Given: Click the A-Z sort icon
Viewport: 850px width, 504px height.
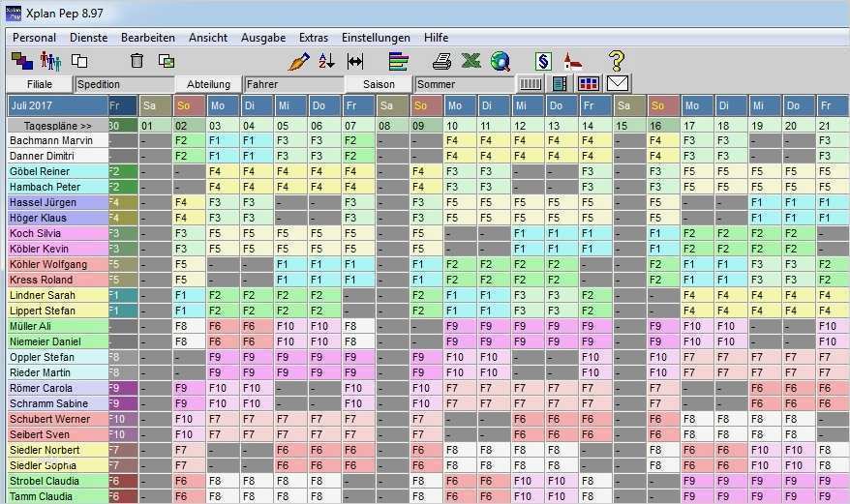Looking at the screenshot, I should (x=326, y=61).
